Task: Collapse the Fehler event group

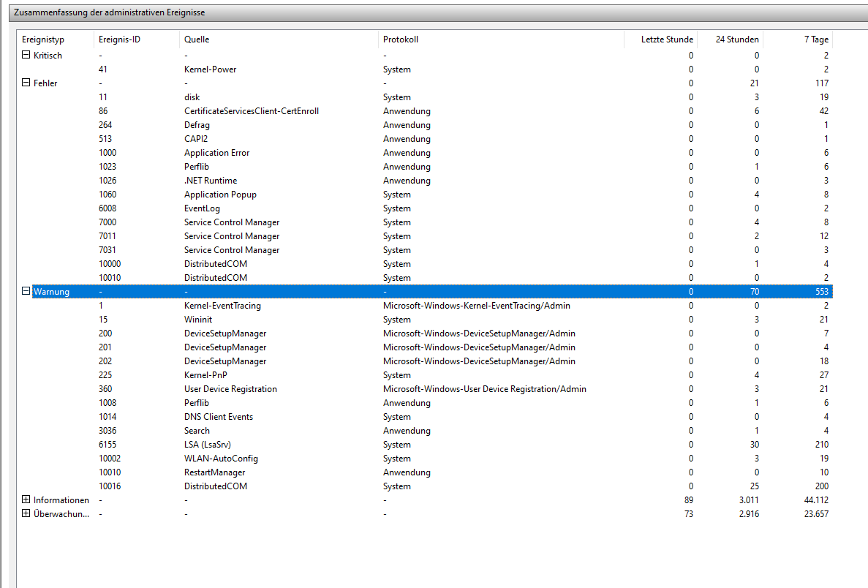Action: click(26, 83)
